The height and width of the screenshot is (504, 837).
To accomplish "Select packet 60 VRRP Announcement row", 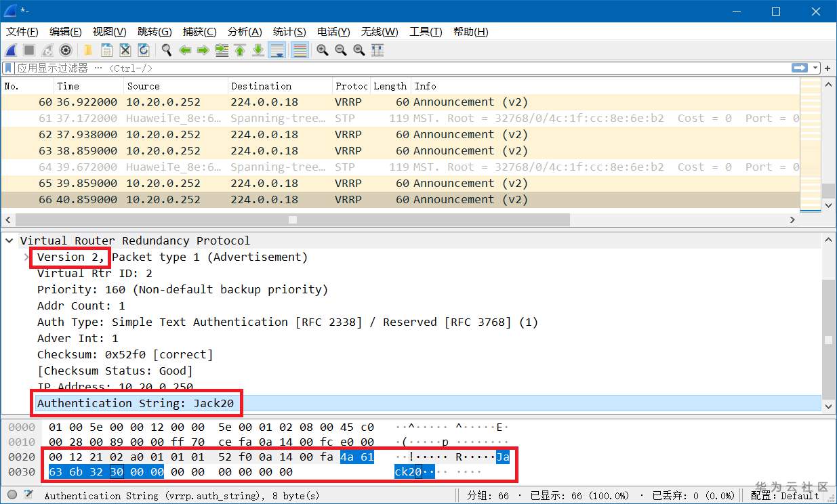I will [x=400, y=102].
